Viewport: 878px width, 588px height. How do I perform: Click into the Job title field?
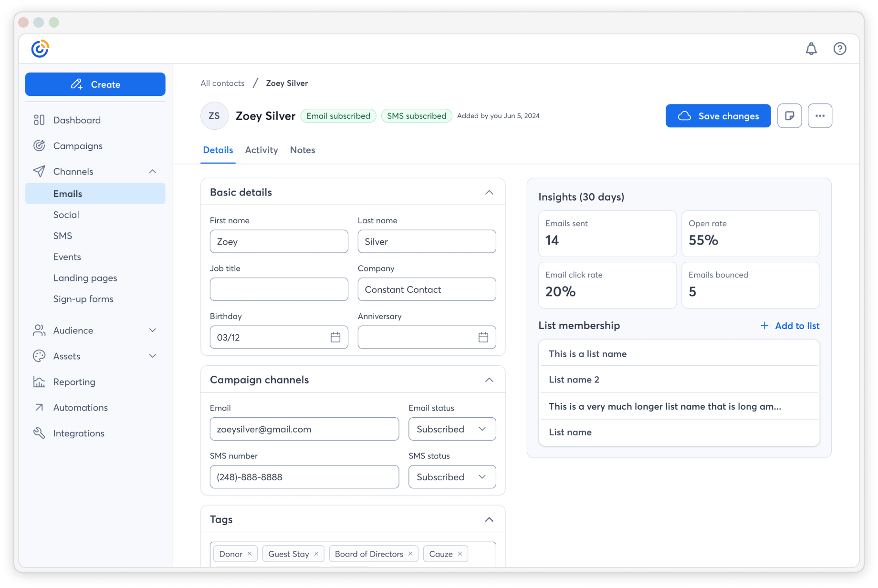click(x=279, y=289)
